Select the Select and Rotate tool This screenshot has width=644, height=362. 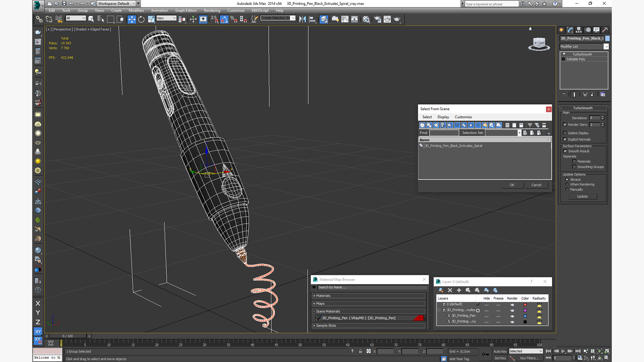tap(141, 19)
